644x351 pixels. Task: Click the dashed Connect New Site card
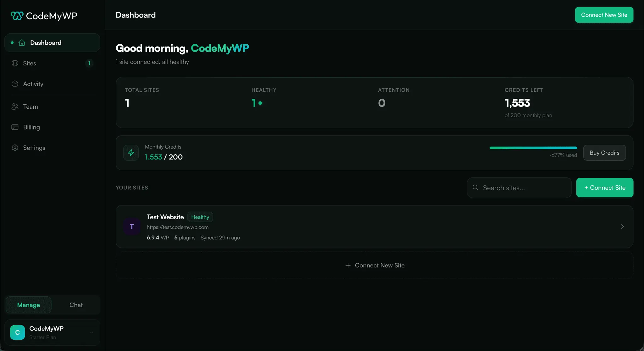375,265
